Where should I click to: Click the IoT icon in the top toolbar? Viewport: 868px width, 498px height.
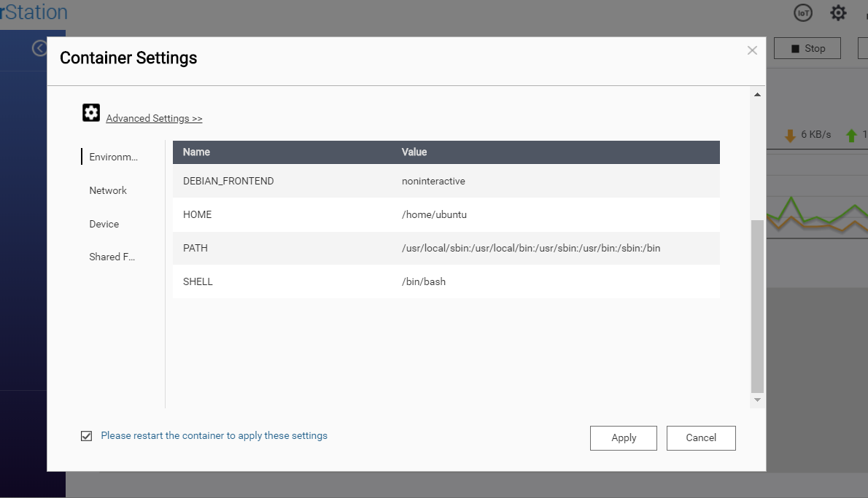[802, 12]
